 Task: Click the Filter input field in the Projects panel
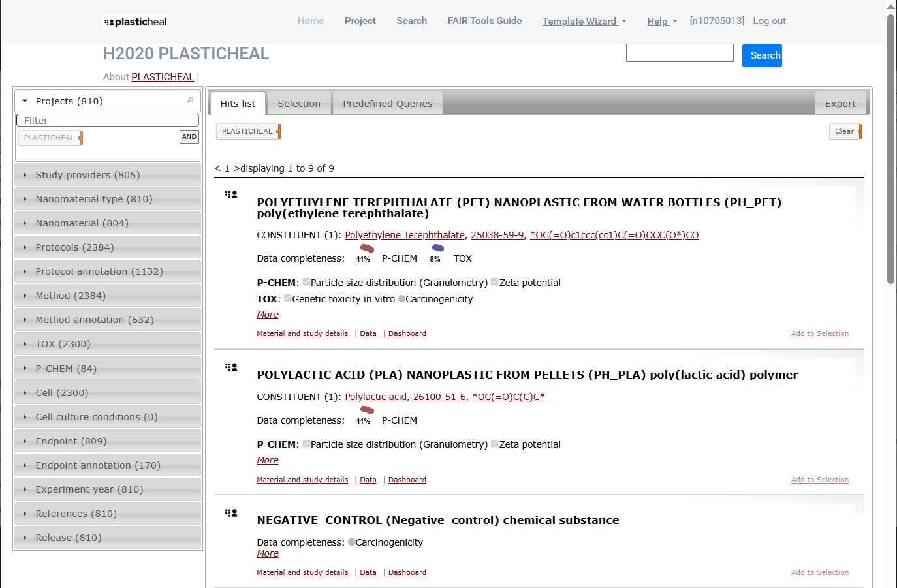108,121
